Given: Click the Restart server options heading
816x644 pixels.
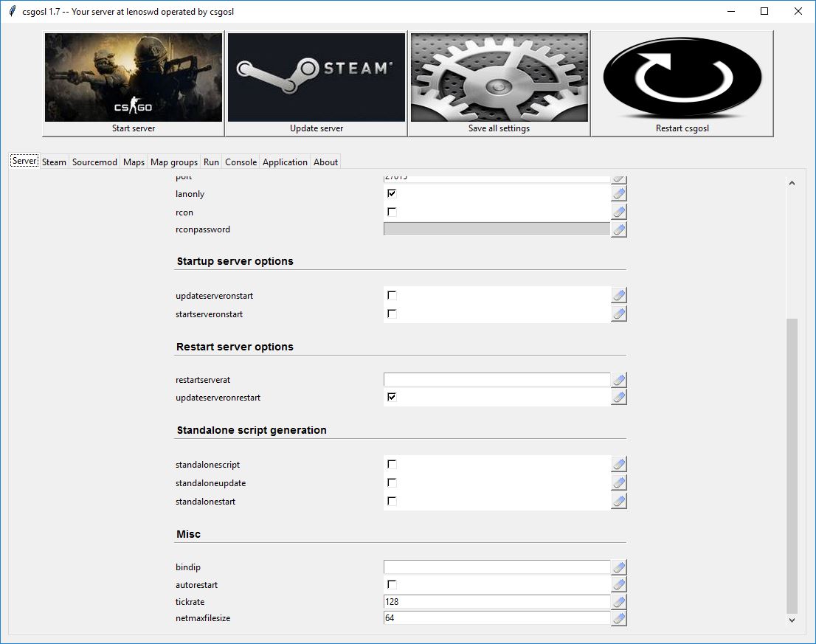Looking at the screenshot, I should tap(235, 347).
